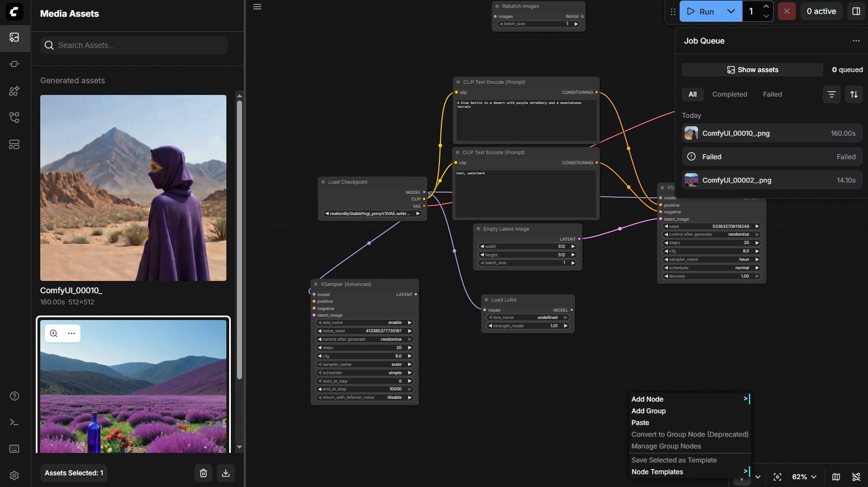Open sampler_name euler combo
Image resolution: width=868 pixels, height=487 pixels.
(x=364, y=364)
